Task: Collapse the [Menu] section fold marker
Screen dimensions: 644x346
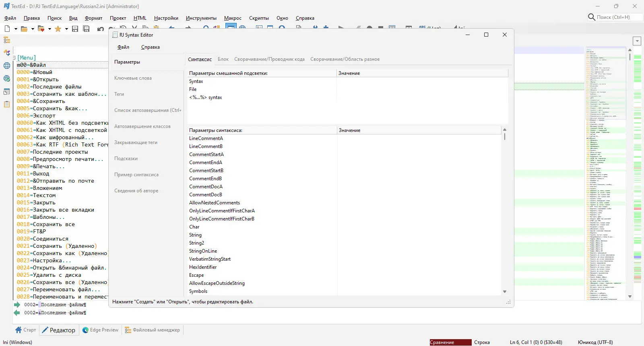Action: point(14,58)
